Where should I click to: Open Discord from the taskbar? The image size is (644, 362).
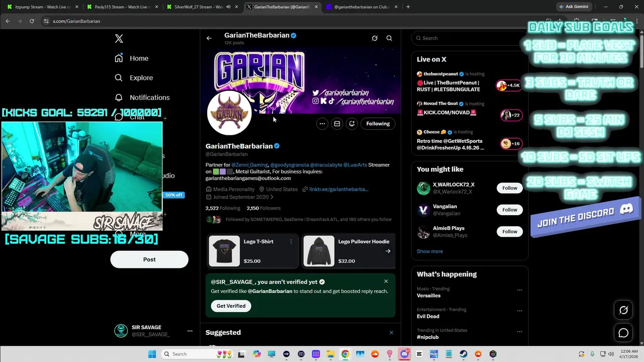coord(405,354)
